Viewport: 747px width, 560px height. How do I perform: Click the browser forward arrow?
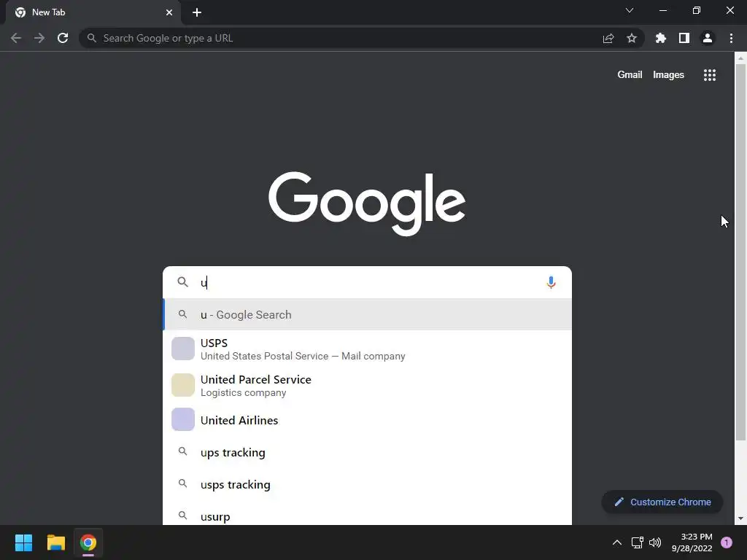coord(39,38)
